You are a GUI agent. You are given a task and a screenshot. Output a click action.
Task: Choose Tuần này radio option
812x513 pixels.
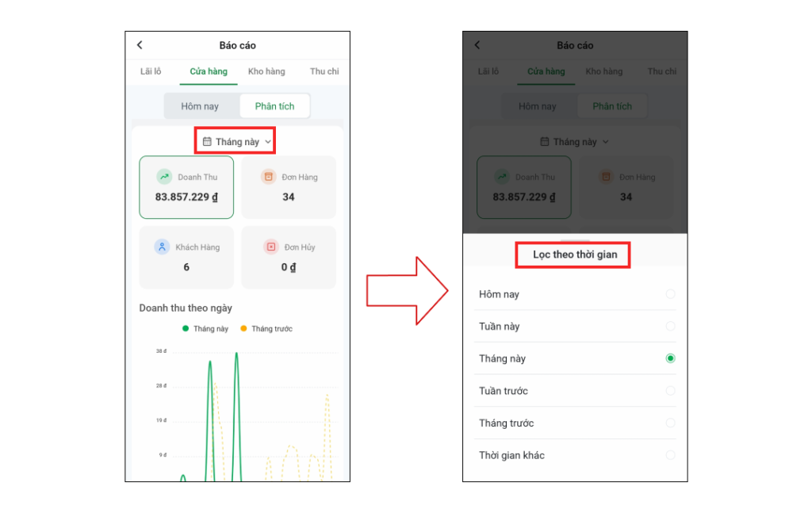670,326
